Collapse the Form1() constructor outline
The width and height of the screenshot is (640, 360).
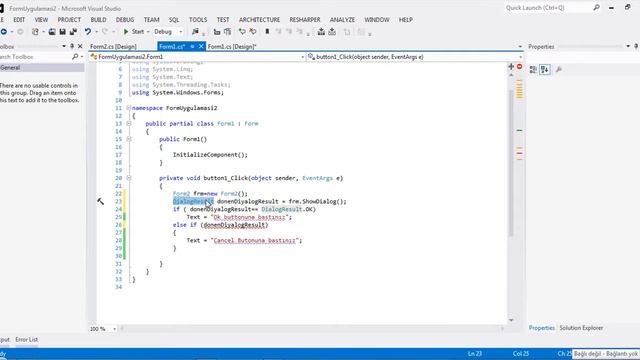129,139
